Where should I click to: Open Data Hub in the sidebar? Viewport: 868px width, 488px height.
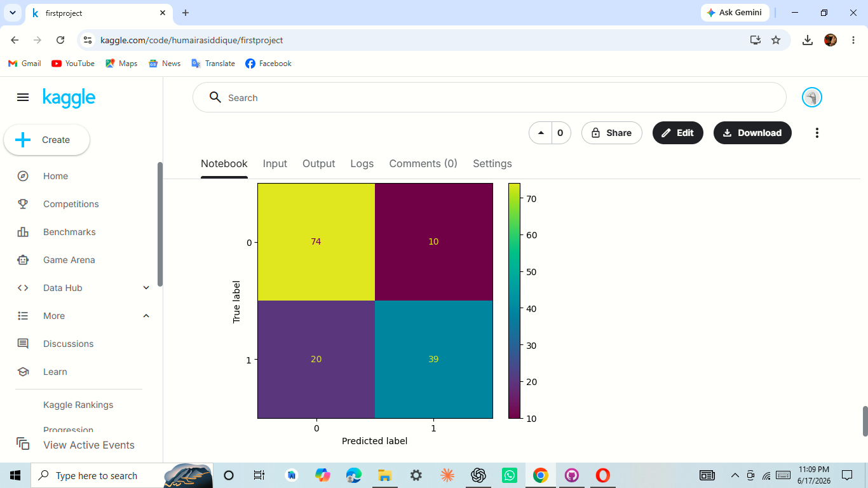(x=62, y=288)
